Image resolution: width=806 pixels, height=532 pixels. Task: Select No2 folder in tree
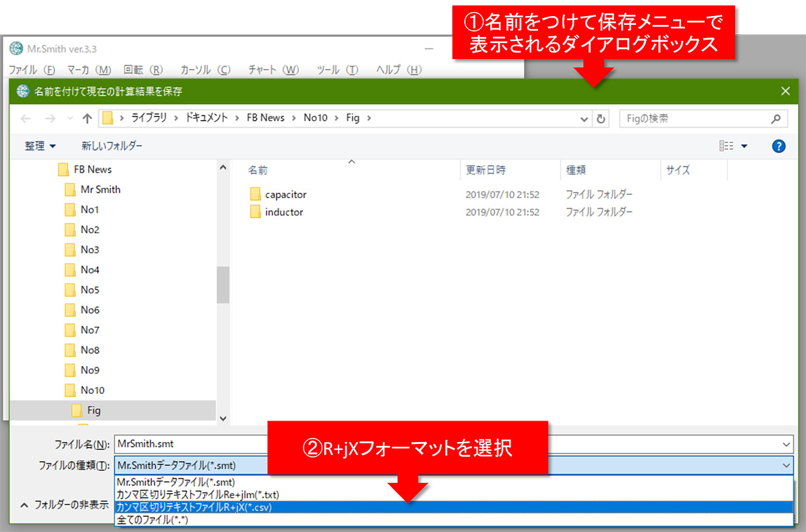89,230
